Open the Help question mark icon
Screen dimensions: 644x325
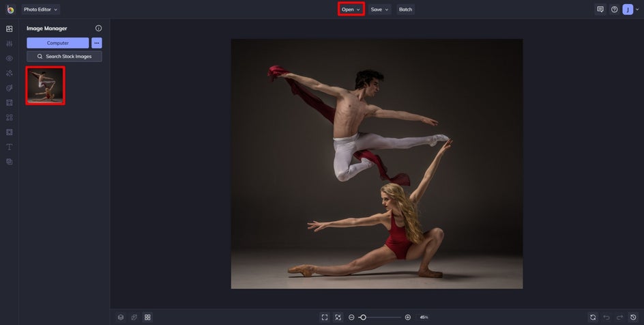[614, 10]
